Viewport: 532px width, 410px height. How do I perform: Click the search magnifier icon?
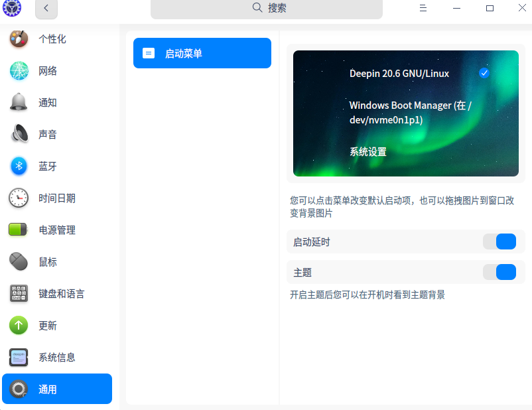click(257, 7)
